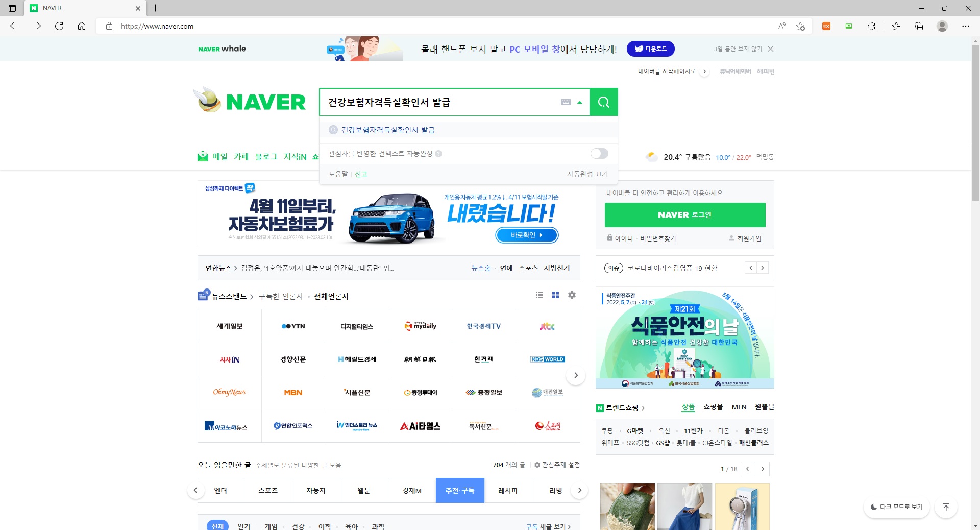The image size is (980, 530).
Task: Select the 쇼핑몰 tab in 트렌드쇼핑
Action: pos(713,407)
